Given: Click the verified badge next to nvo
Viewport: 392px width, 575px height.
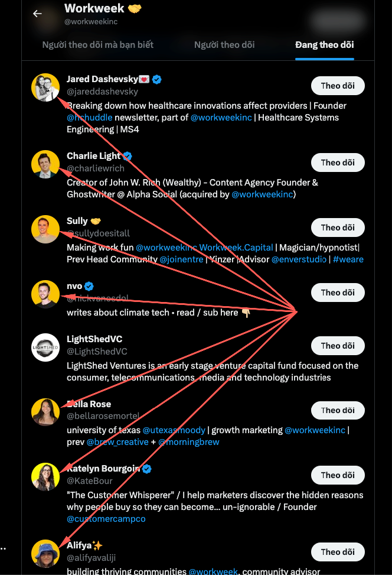Looking at the screenshot, I should tap(89, 286).
